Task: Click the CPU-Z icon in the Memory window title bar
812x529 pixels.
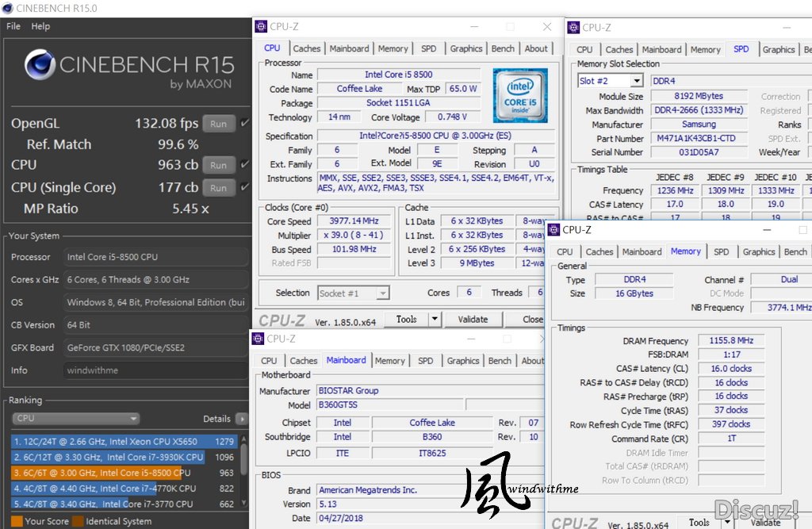Action: [555, 230]
